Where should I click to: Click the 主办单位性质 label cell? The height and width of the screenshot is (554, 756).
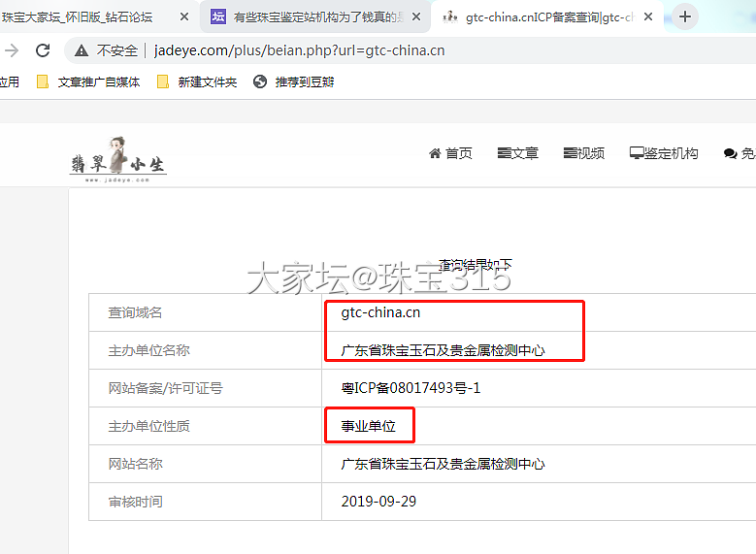point(206,426)
